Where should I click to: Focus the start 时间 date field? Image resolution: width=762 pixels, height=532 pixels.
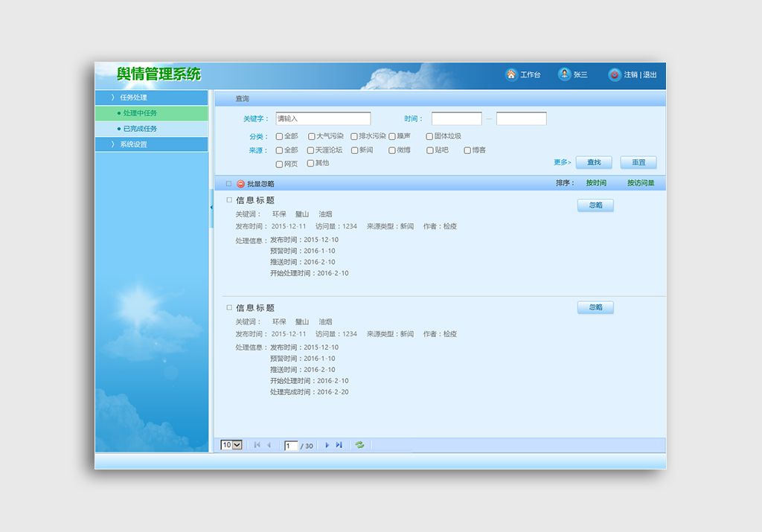[x=457, y=118]
